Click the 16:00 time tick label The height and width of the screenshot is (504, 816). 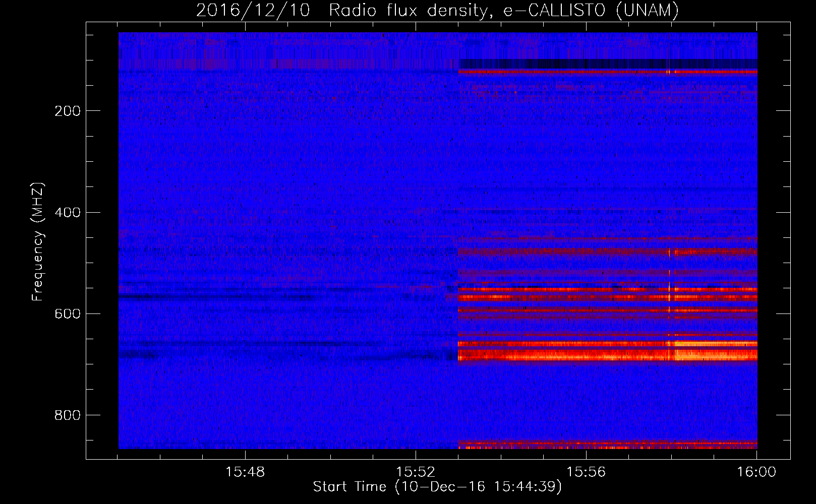(756, 472)
